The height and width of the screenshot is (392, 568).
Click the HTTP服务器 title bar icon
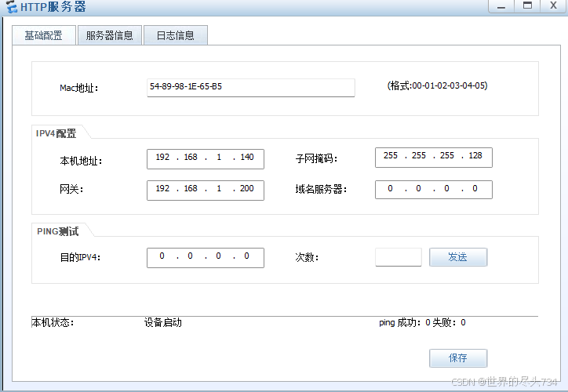12,7
